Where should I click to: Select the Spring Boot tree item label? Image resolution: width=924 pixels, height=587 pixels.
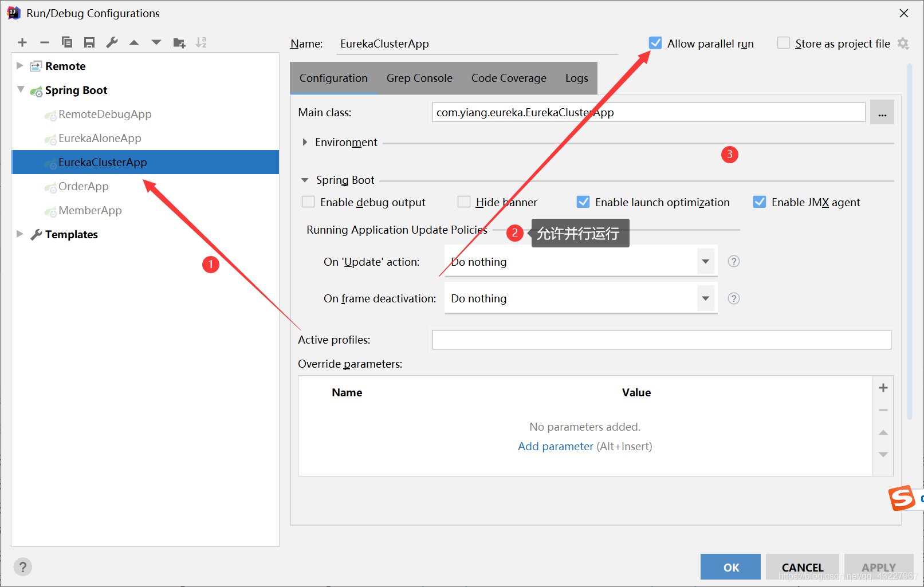(76, 90)
